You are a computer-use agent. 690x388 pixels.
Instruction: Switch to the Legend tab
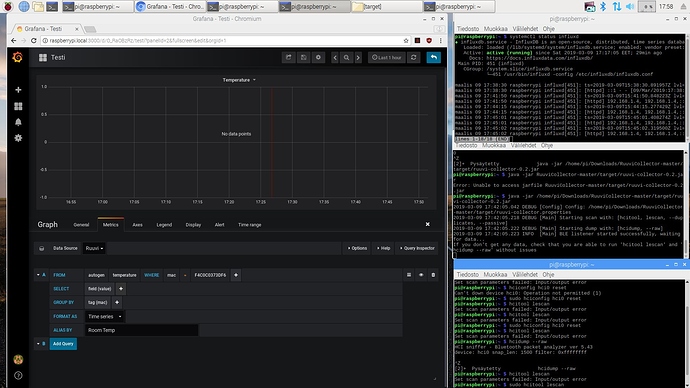click(x=164, y=225)
